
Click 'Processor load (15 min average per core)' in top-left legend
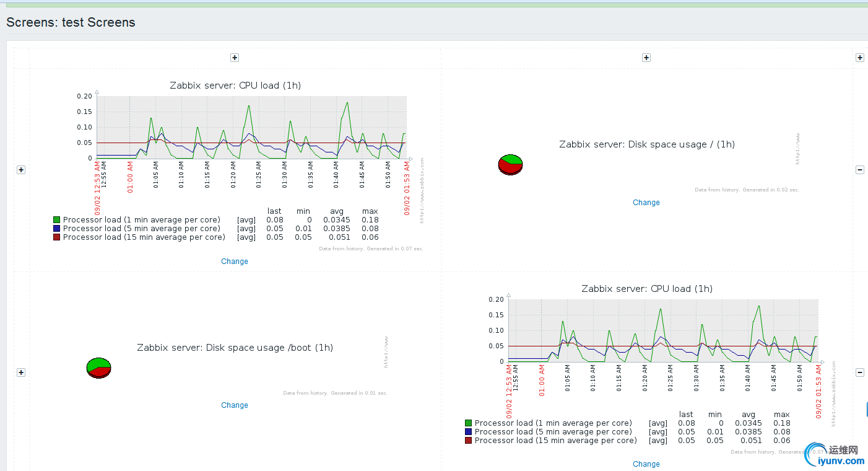pos(144,237)
